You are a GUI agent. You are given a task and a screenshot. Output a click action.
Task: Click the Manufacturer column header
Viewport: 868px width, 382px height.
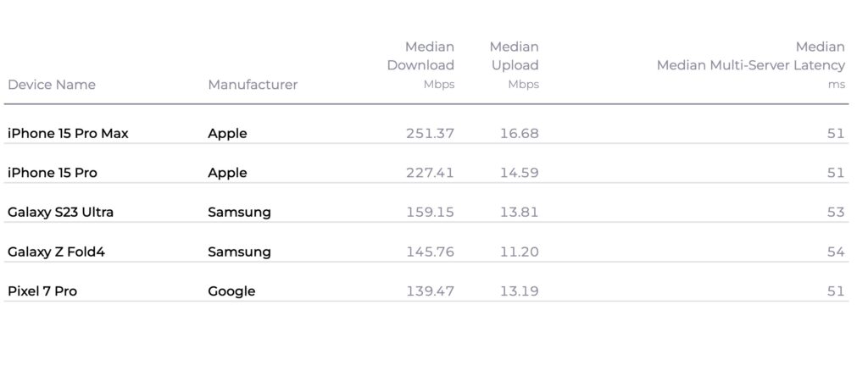tap(253, 85)
